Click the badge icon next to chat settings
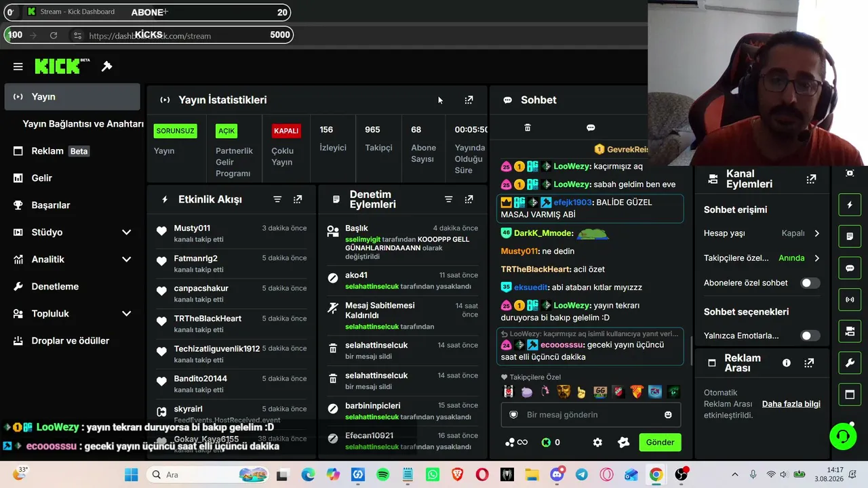 (x=624, y=443)
